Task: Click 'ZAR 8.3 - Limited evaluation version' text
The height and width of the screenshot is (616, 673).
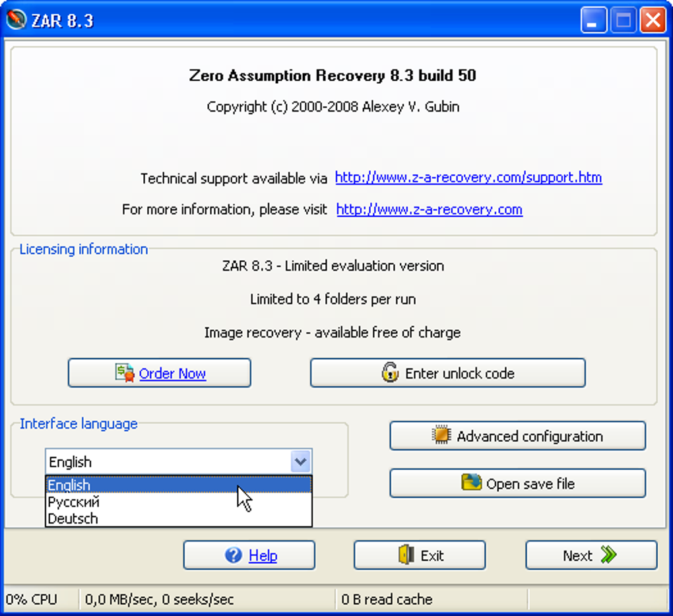Action: 333,265
